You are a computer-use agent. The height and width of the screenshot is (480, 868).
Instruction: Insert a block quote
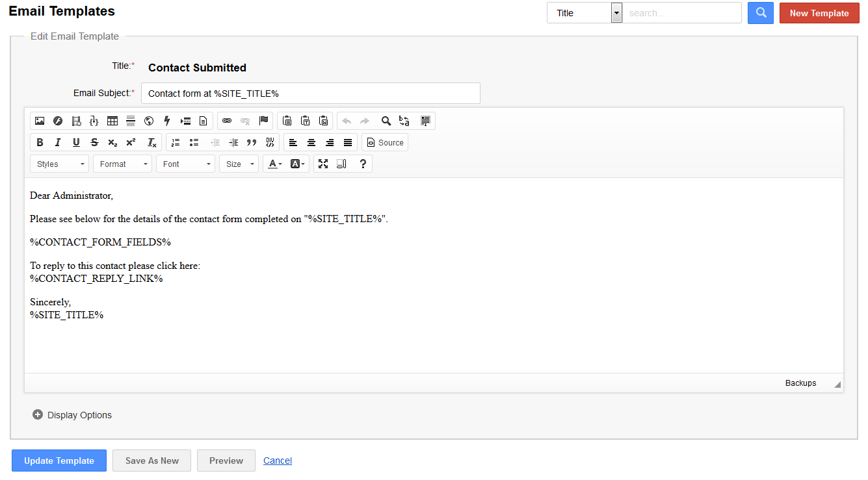coord(252,143)
